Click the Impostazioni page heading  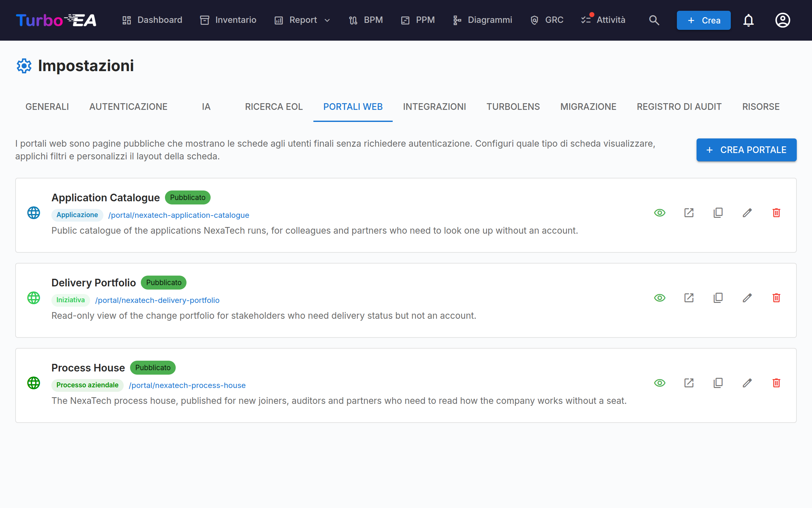[86, 65]
